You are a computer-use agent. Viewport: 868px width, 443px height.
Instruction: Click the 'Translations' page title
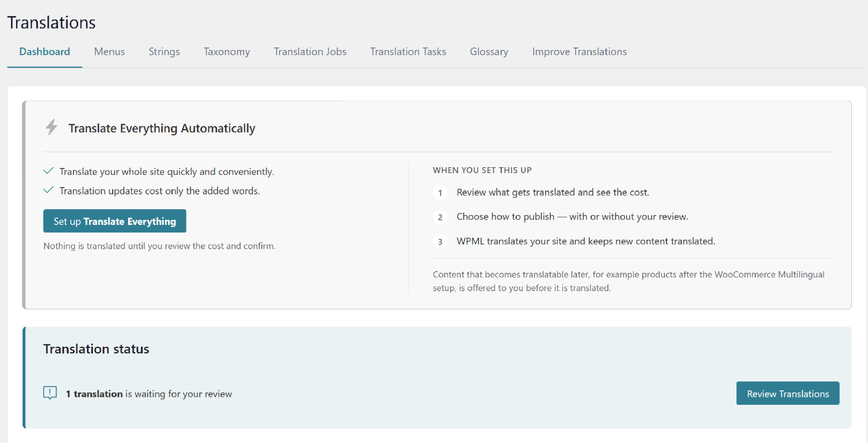point(52,23)
